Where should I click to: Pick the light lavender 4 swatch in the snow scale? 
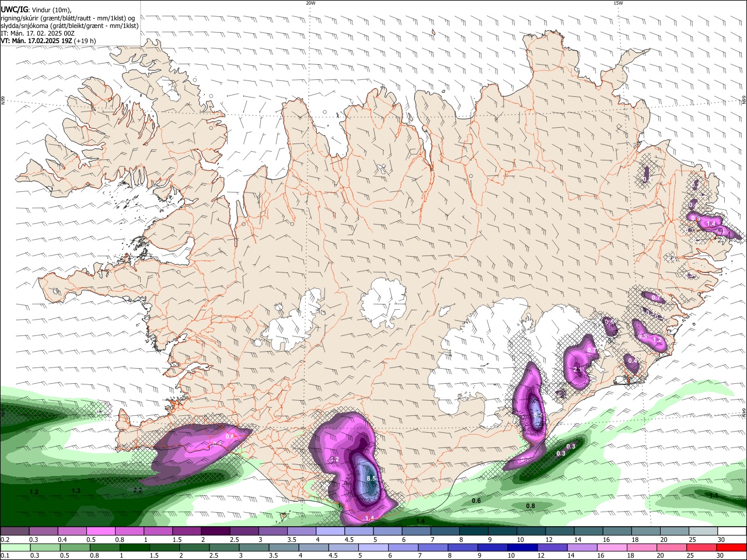330,531
